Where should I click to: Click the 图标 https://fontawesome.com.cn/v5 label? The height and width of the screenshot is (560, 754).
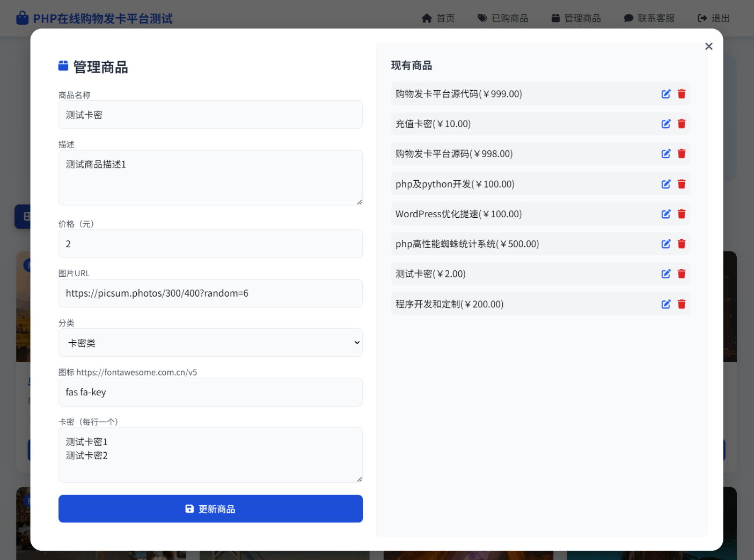pyautogui.click(x=128, y=372)
